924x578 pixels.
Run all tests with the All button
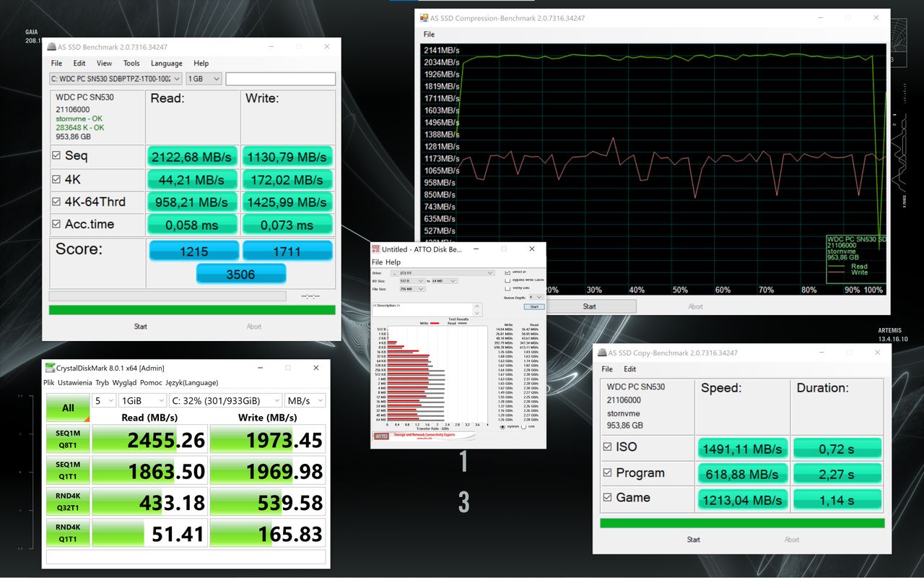pyautogui.click(x=68, y=407)
